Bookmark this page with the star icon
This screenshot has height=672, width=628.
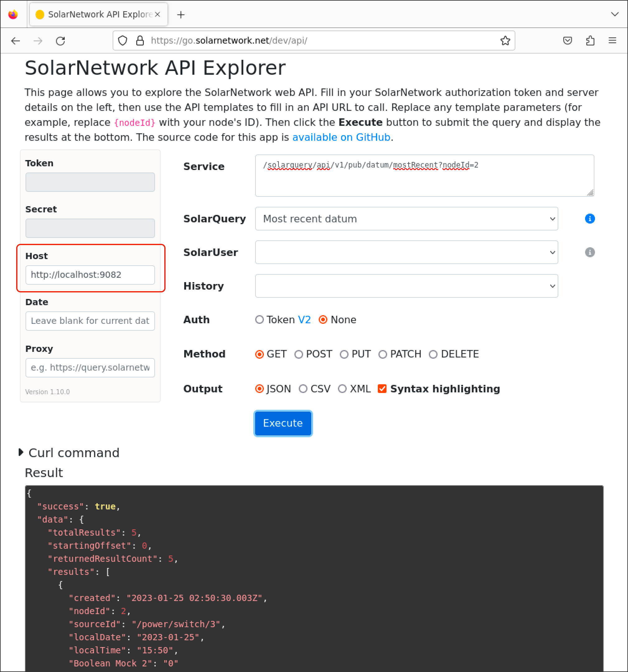(506, 40)
